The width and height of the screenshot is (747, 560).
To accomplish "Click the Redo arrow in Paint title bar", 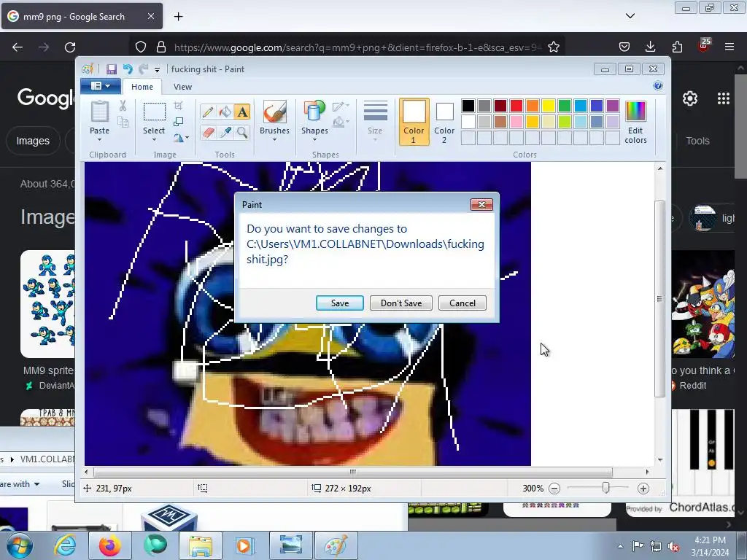I will [143, 69].
